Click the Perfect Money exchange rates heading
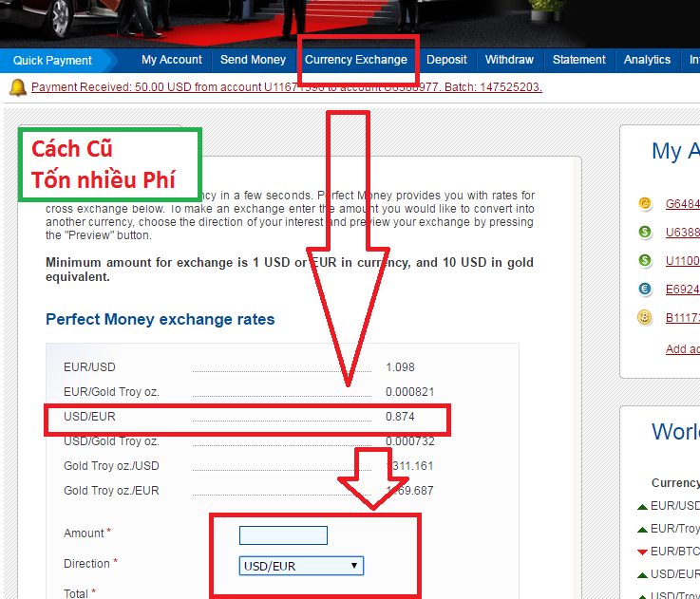Image resolution: width=700 pixels, height=599 pixels. click(161, 320)
